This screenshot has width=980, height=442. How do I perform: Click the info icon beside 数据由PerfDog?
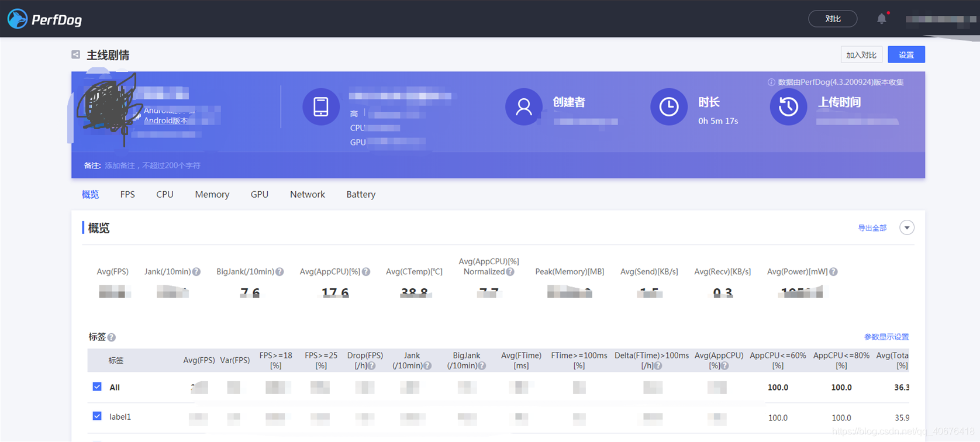tap(771, 82)
